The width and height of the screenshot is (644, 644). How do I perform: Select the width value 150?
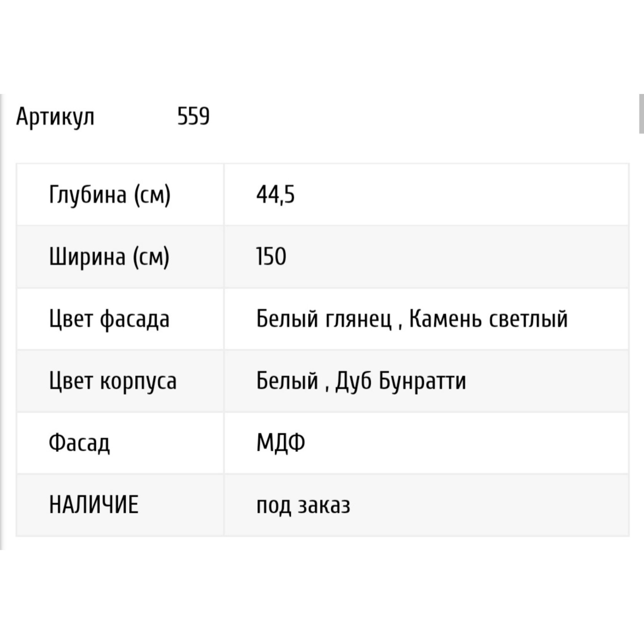coord(271,256)
